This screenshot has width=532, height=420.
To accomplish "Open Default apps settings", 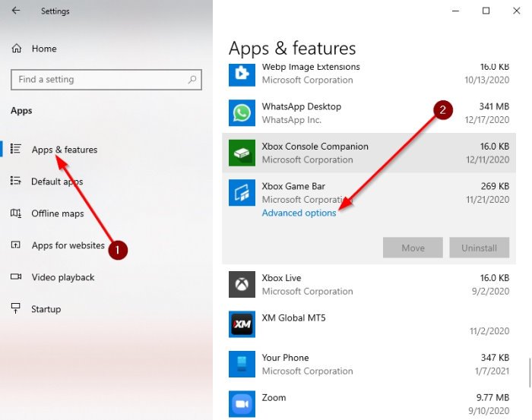I will click(57, 182).
